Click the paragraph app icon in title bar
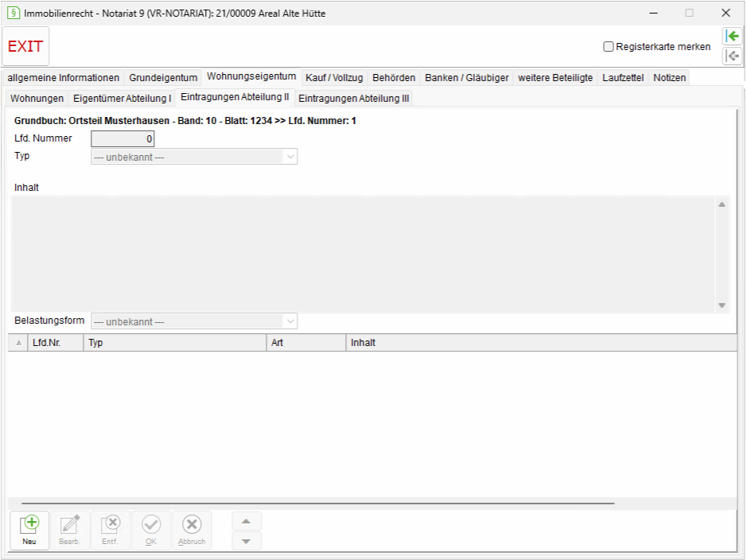Screen dimensions: 747x560 coord(14,13)
